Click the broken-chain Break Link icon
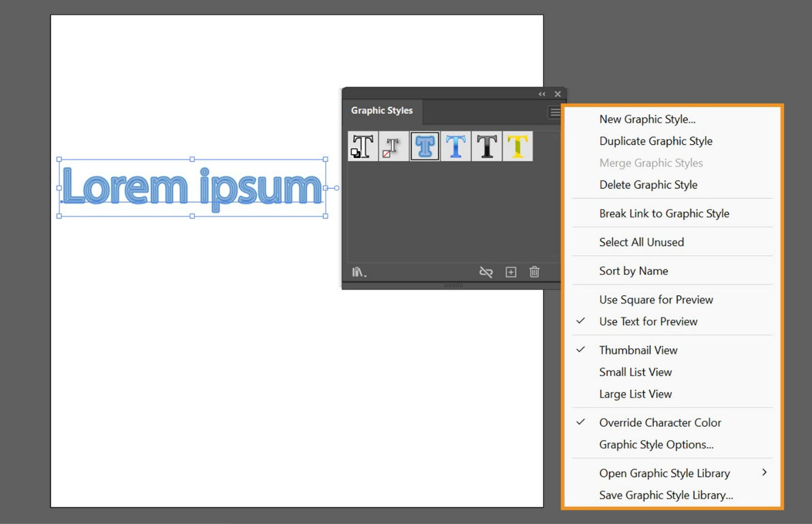812x524 pixels. coord(486,272)
